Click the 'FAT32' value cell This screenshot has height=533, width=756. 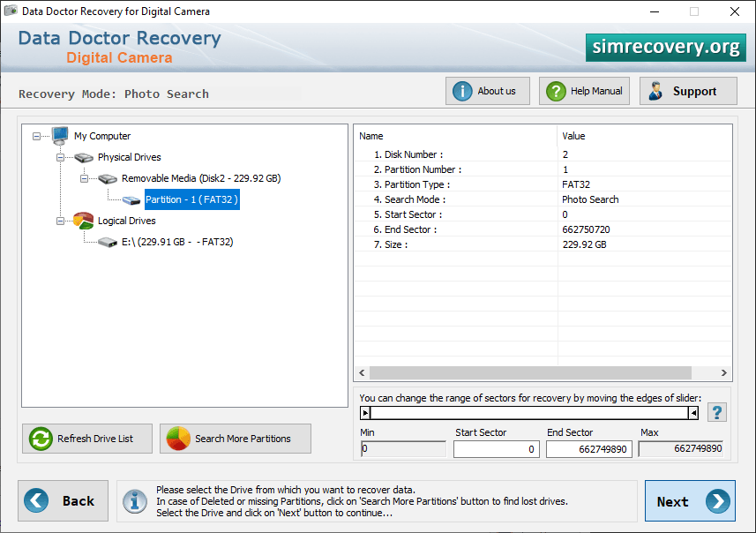click(576, 184)
